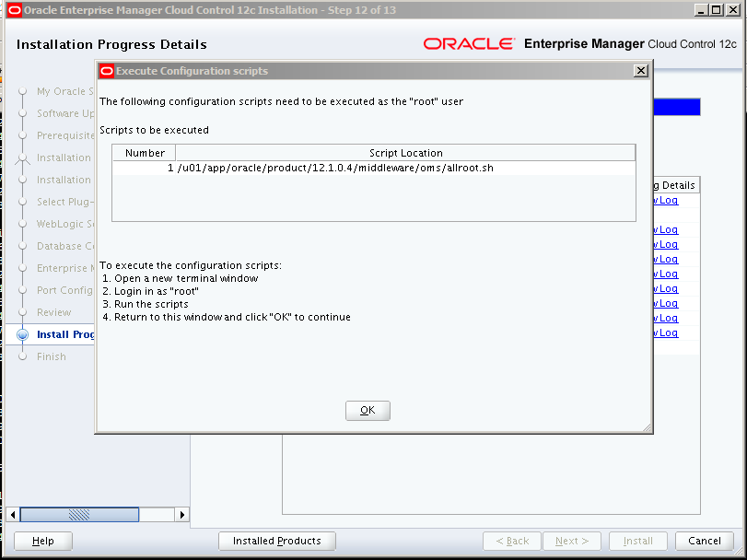
Task: Click the Next button
Action: [x=572, y=541]
